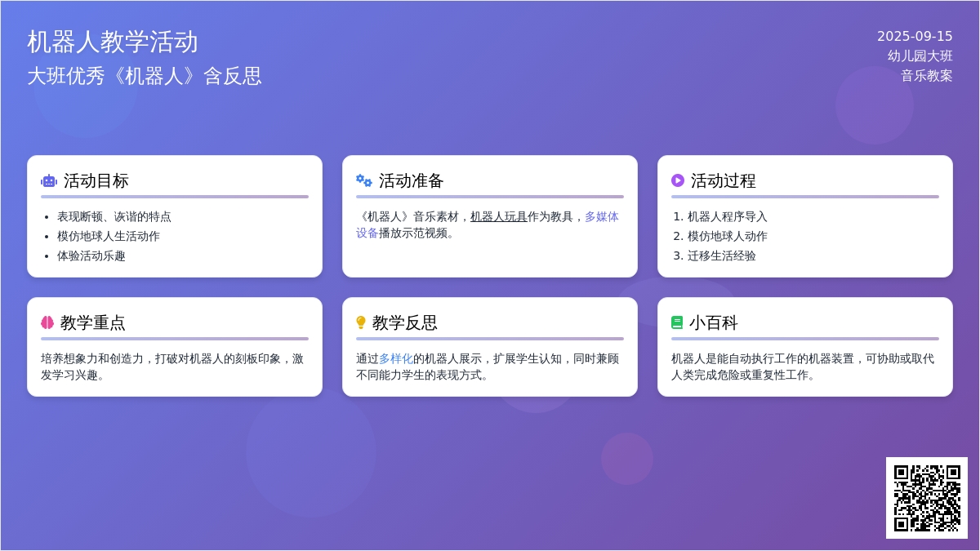Click the 小百科 card description text
This screenshot has width=980, height=551.
coord(803,367)
